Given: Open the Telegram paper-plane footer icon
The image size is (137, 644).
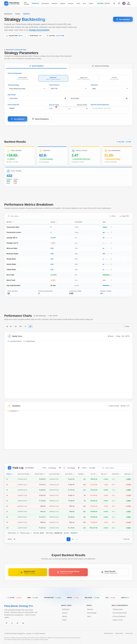Looking at the screenshot, I should coord(6,623).
